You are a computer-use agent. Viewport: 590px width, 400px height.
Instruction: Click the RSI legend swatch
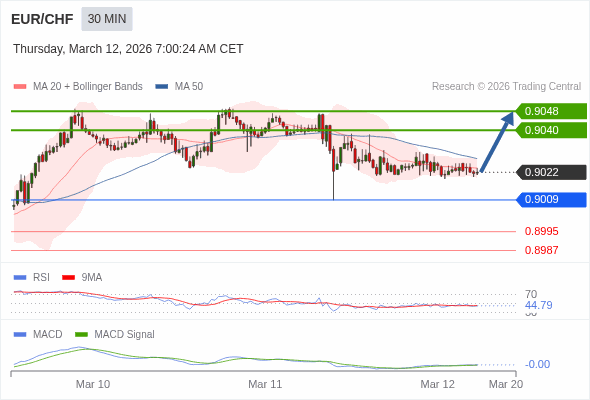(x=20, y=278)
